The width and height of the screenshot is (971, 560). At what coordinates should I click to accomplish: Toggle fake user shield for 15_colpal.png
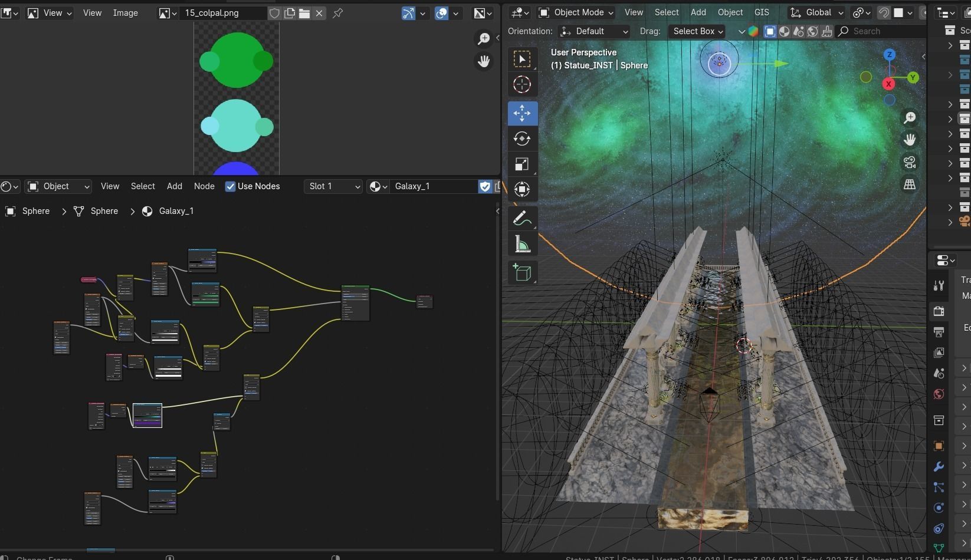(x=274, y=13)
